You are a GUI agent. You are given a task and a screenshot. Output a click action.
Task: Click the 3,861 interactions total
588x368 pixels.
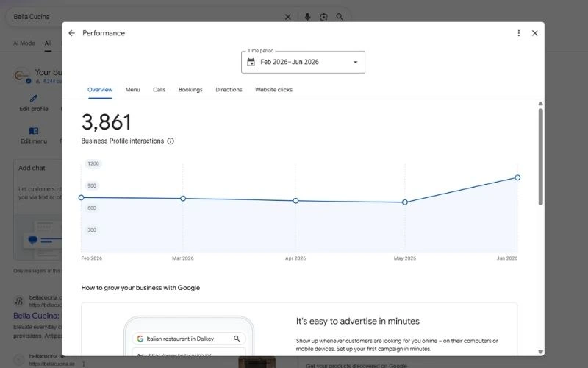(107, 122)
